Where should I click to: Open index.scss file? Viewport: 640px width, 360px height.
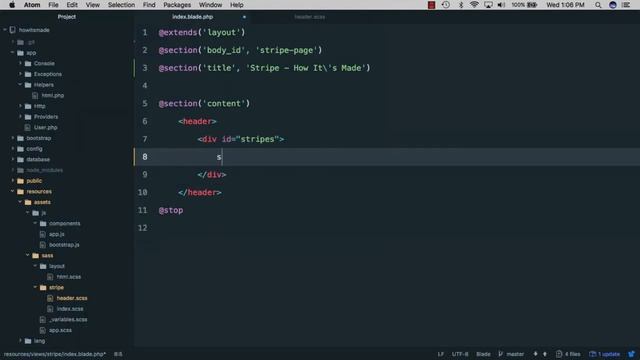click(70, 309)
